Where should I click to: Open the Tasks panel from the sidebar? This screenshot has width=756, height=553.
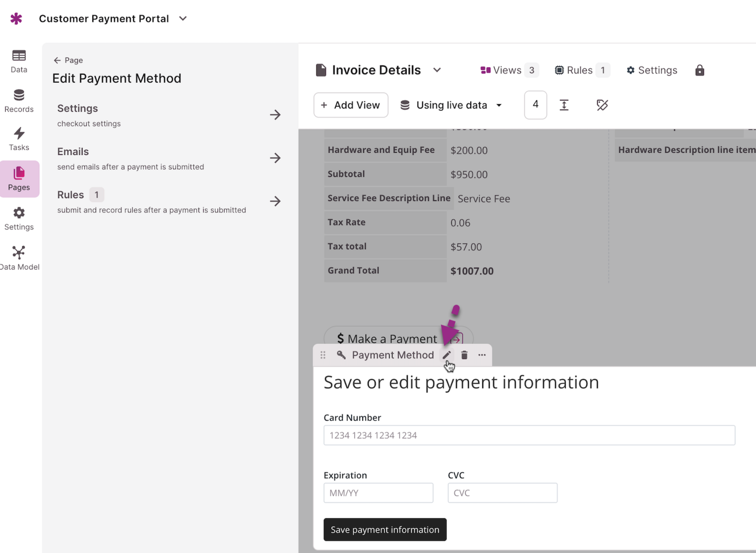pyautogui.click(x=19, y=138)
